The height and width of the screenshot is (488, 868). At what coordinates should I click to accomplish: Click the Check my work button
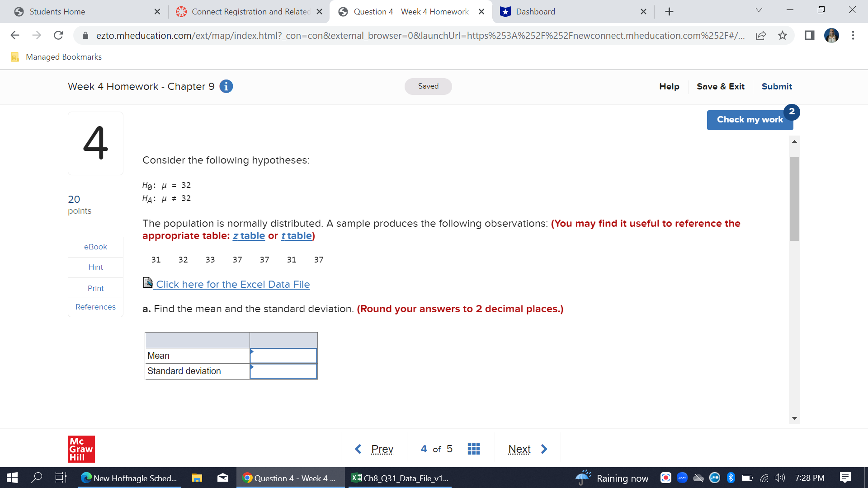[750, 120]
